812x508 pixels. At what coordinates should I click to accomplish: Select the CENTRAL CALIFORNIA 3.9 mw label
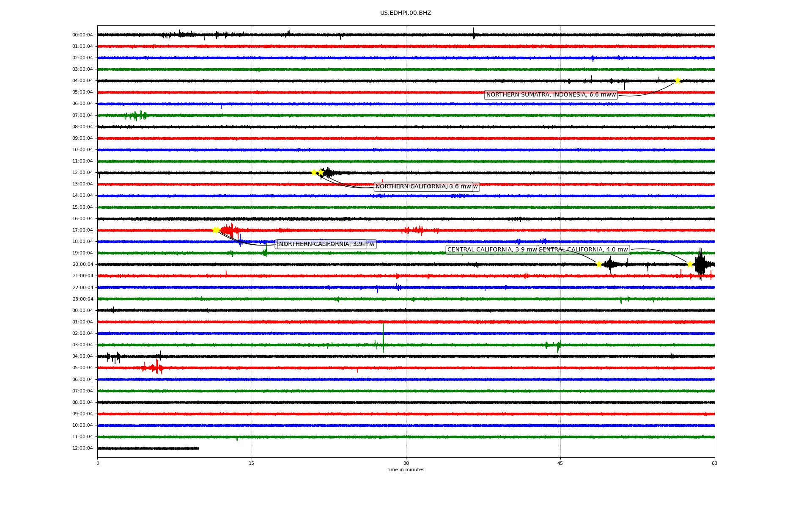[x=491, y=250]
